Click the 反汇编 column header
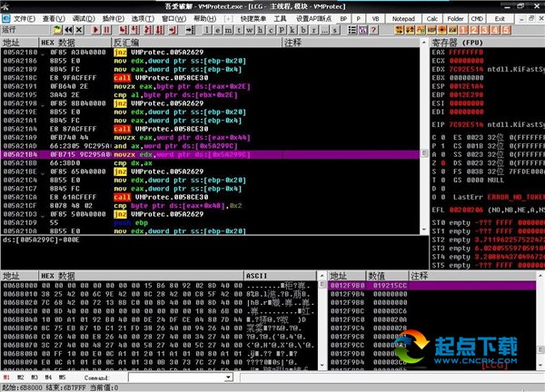The height and width of the screenshot is (392, 545). [196, 43]
